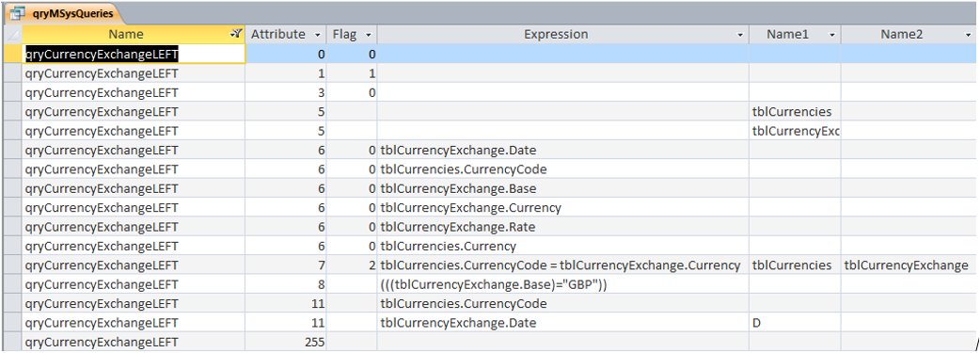Click the Flag cell showing 2
Screen dimensions: 980x353
[352, 265]
